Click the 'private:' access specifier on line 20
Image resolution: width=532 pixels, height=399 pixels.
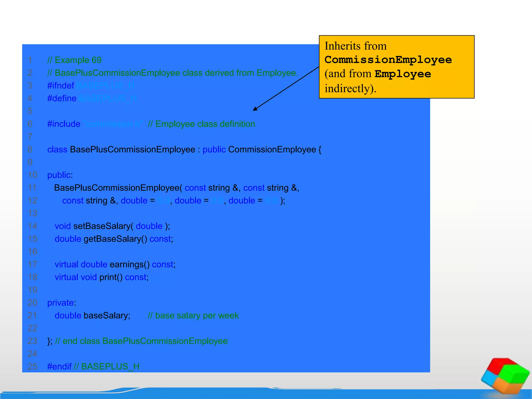[x=62, y=303]
